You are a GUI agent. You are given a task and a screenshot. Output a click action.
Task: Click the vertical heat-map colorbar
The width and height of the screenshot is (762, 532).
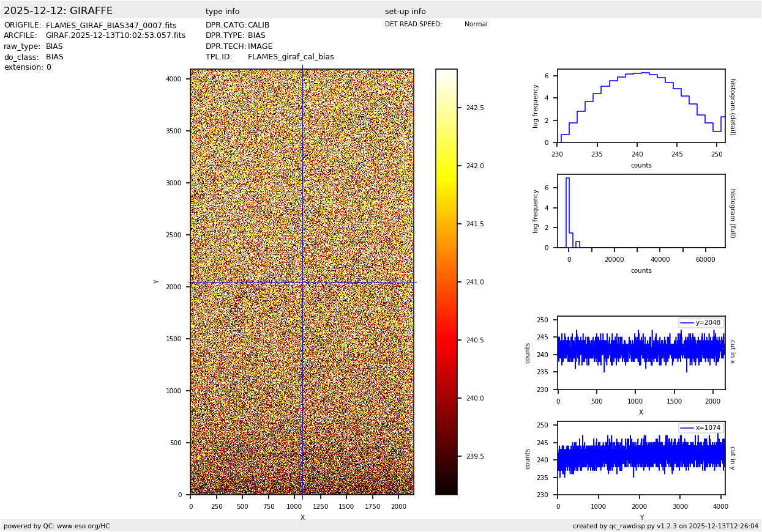point(446,281)
